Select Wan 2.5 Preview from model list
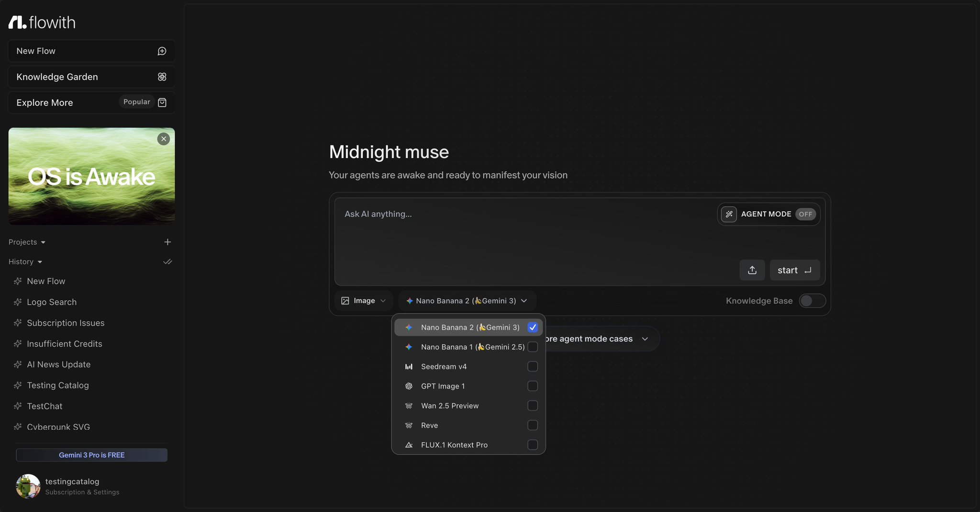The width and height of the screenshot is (980, 512). [x=468, y=406]
